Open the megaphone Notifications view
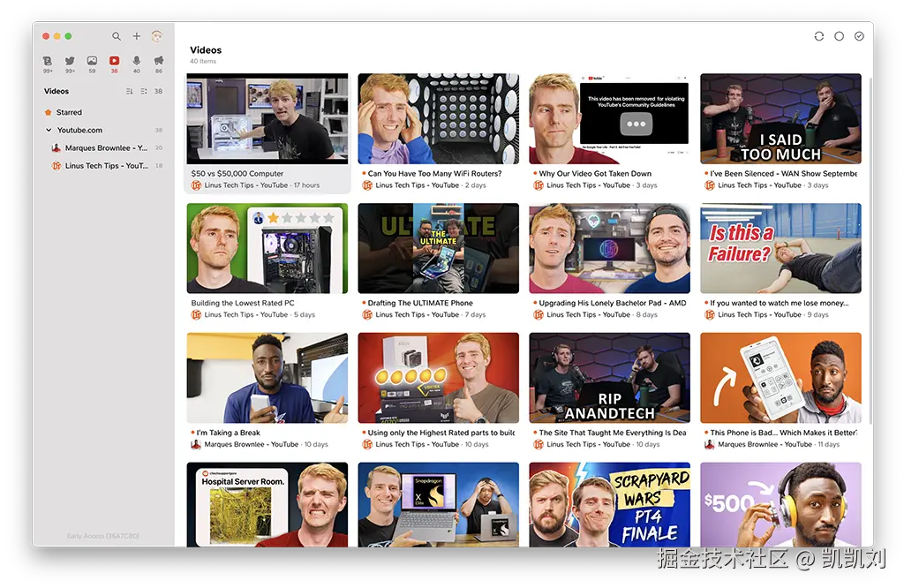The width and height of the screenshot is (904, 588). click(x=159, y=61)
